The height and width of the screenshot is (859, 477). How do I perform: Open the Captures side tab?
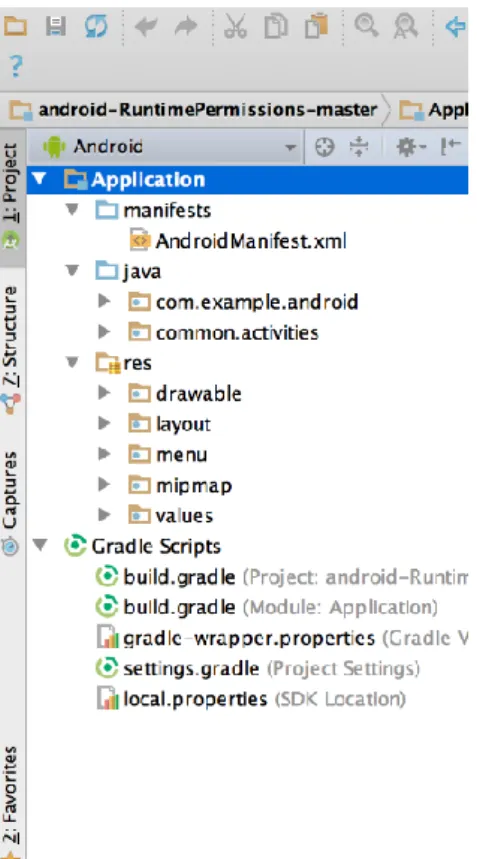pos(12,502)
